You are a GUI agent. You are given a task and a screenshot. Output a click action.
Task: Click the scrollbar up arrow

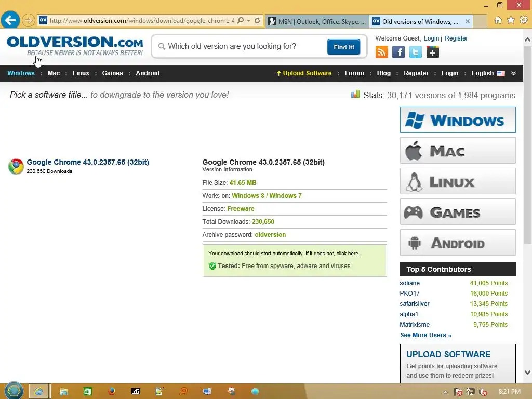pos(528,39)
